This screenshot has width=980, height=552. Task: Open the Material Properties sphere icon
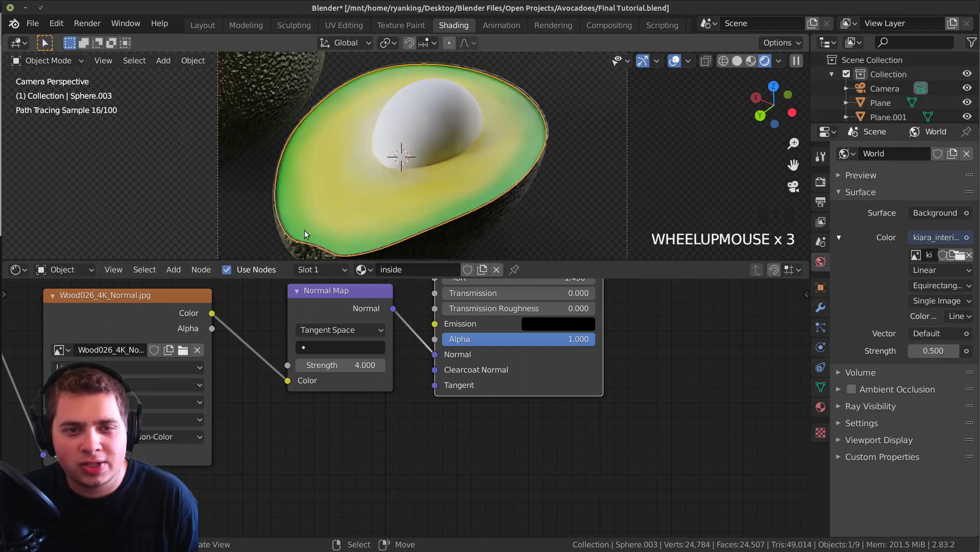(x=820, y=407)
